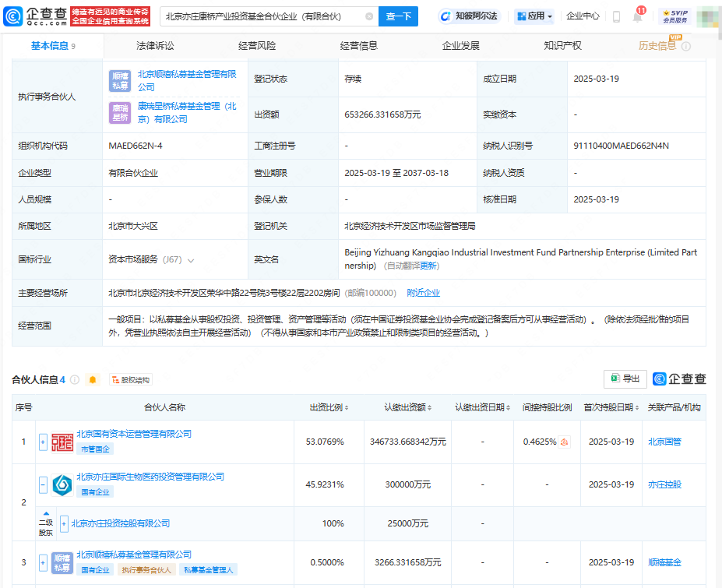Click the 北京国有资本运营管理有限公司 logo

[62, 442]
